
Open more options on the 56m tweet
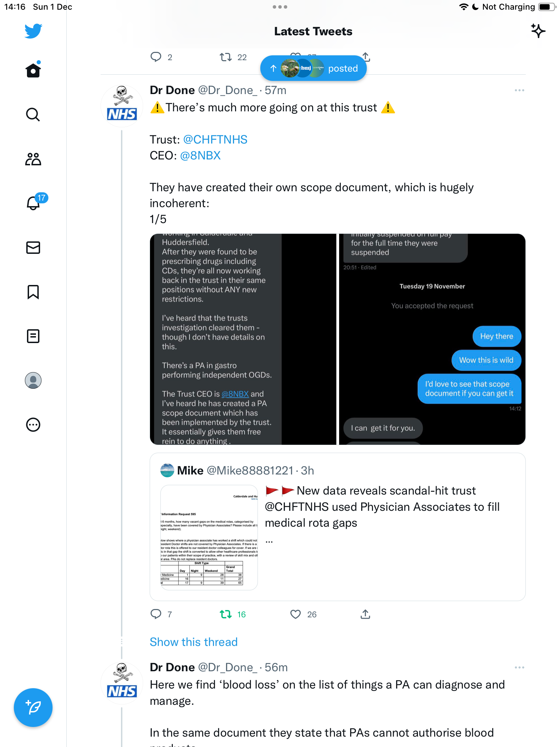coord(519,667)
